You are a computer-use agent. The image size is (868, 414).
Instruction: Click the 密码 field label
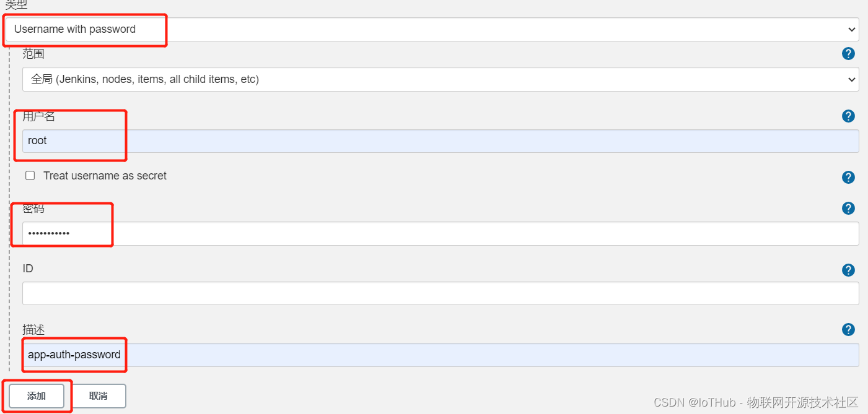pos(33,209)
